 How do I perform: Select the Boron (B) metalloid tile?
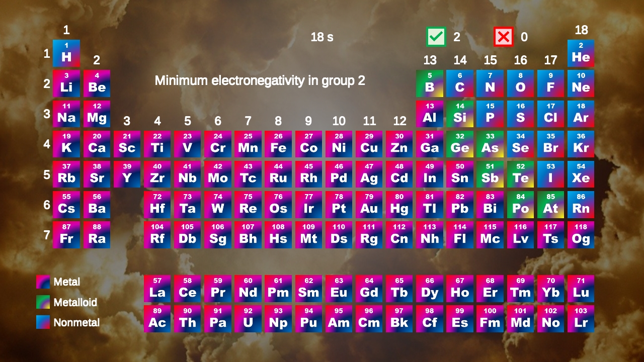(x=430, y=83)
